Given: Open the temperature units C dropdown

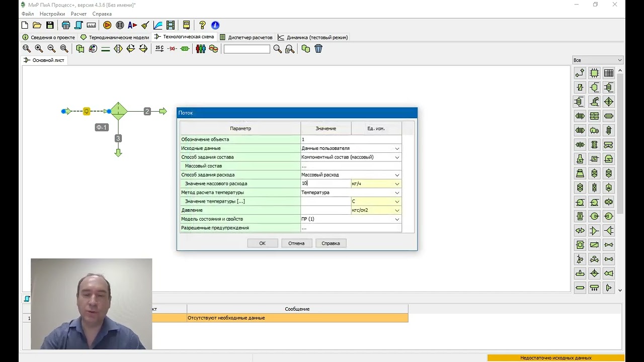Looking at the screenshot, I should [397, 202].
